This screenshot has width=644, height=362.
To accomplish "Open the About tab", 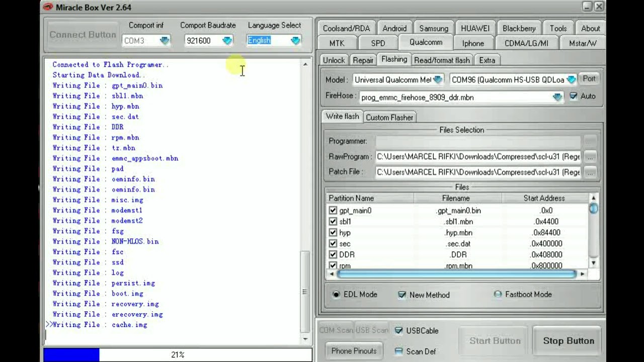I will click(590, 29).
